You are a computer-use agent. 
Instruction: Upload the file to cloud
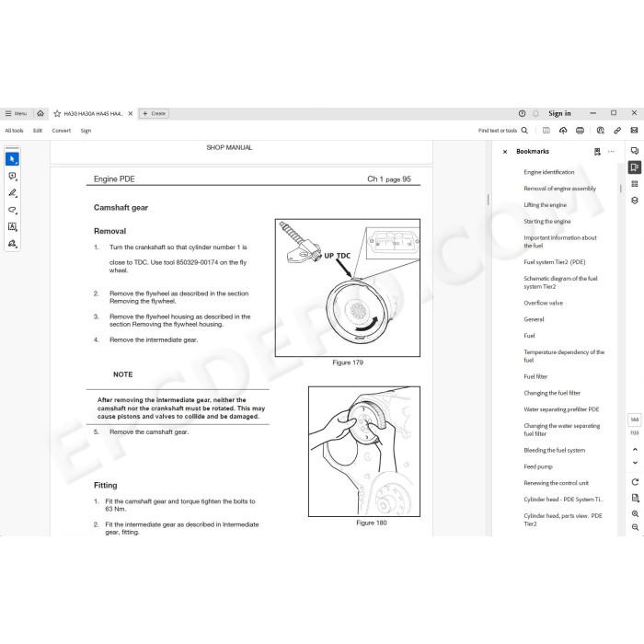pyautogui.click(x=563, y=131)
